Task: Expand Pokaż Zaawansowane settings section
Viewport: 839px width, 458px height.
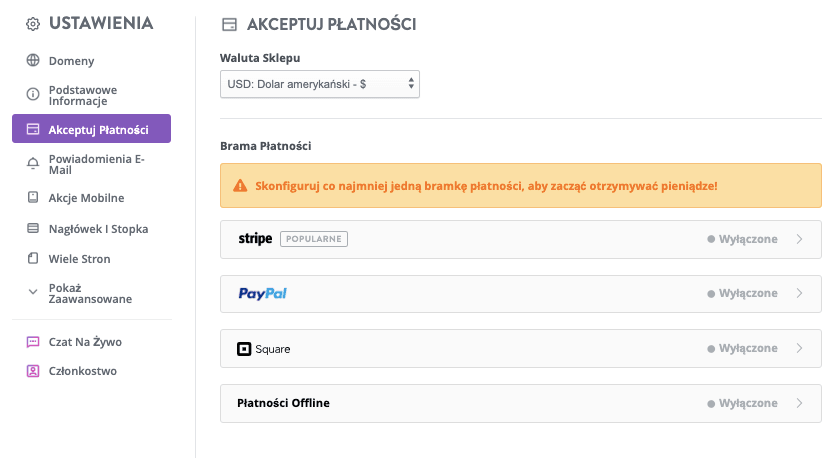Action: [x=91, y=293]
